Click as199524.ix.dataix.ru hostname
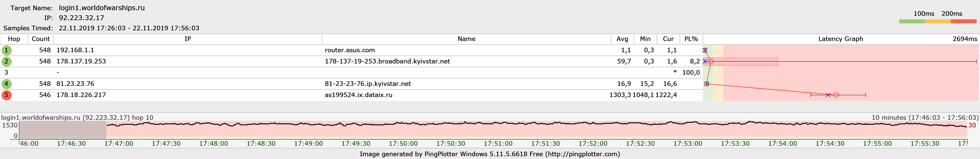 [358, 95]
